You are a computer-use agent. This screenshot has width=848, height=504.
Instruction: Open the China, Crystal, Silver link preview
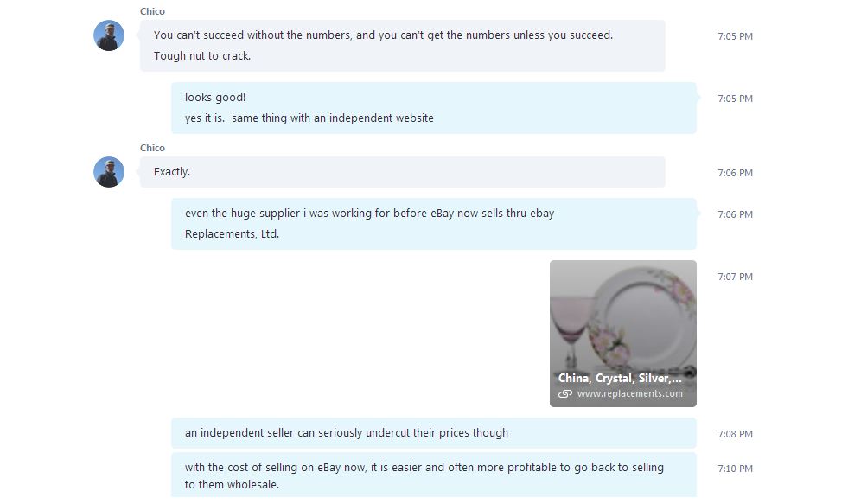623,334
